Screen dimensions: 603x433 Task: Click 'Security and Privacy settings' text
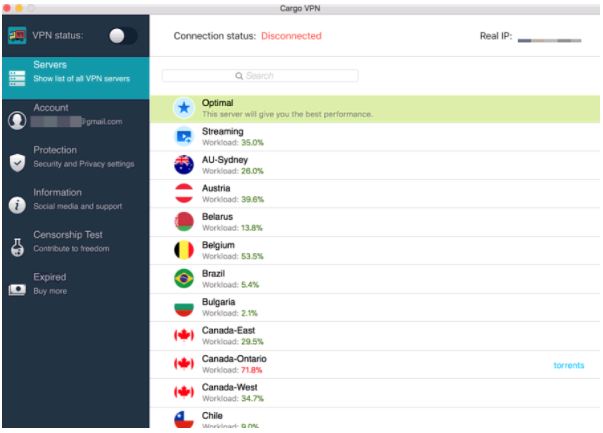pyautogui.click(x=84, y=164)
